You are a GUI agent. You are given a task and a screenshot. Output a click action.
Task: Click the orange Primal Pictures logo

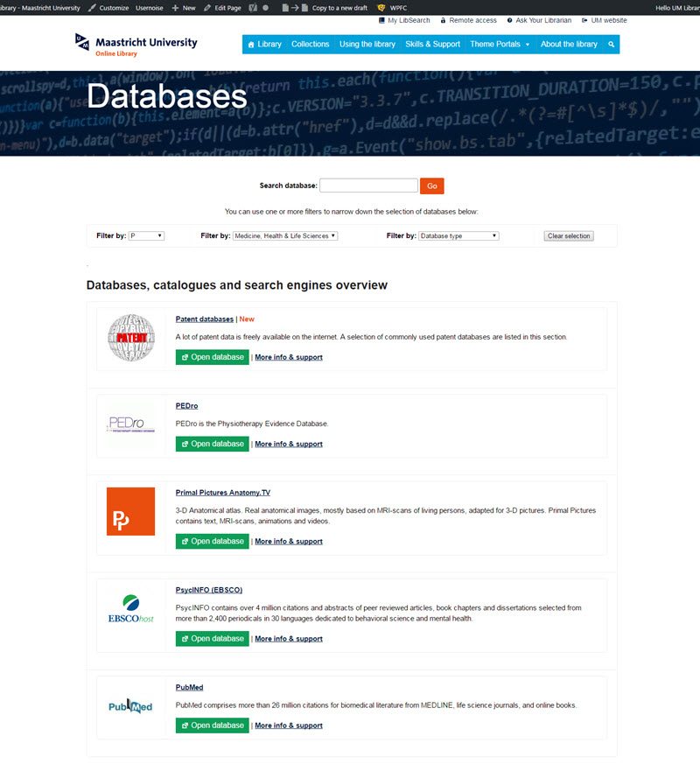(131, 512)
